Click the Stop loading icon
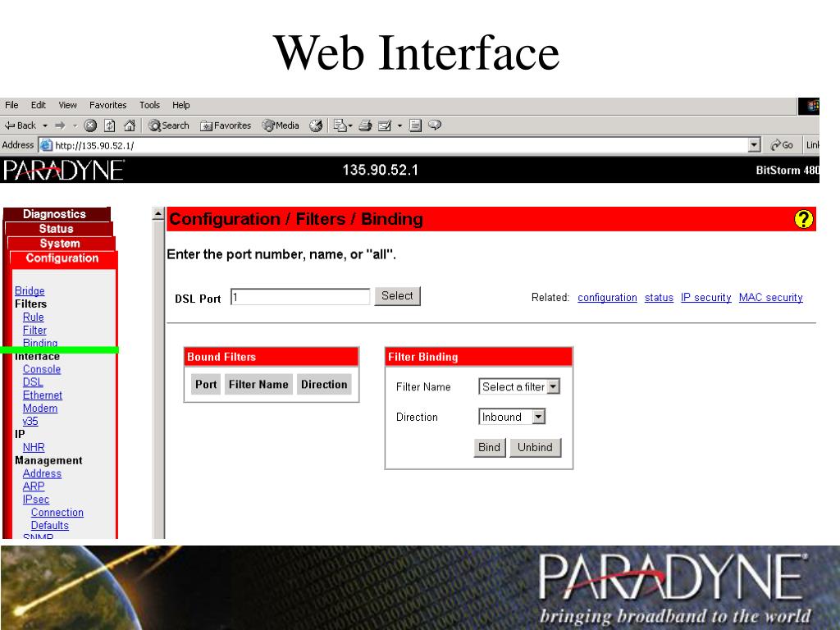The image size is (840, 630). pos(90,126)
